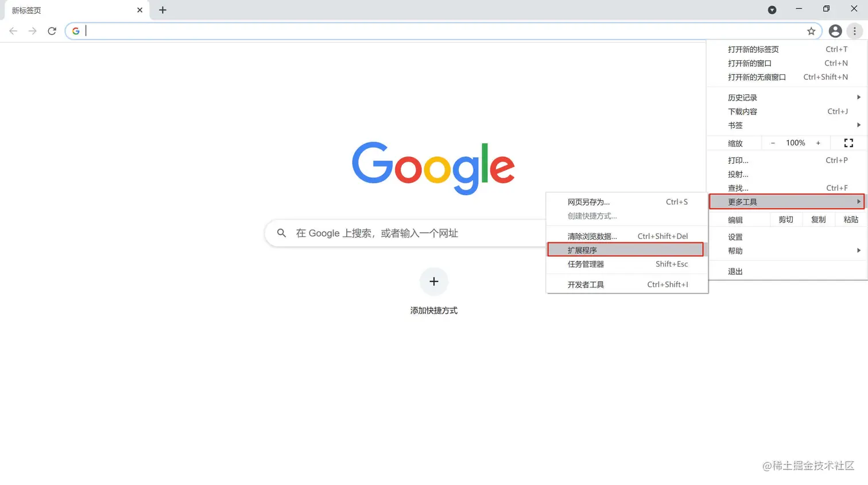Click the forward navigation arrow
Viewport: 868px width, 485px height.
tap(33, 31)
